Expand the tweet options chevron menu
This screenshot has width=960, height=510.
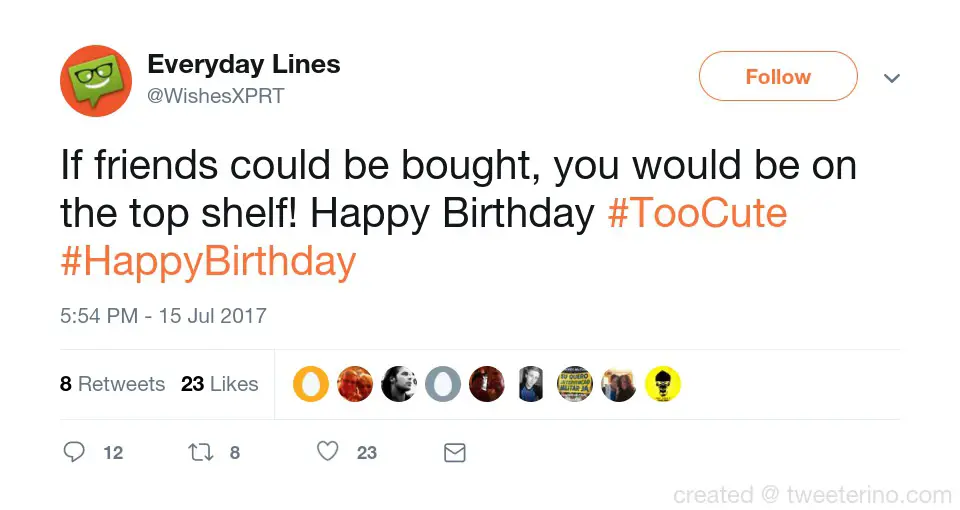point(892,78)
